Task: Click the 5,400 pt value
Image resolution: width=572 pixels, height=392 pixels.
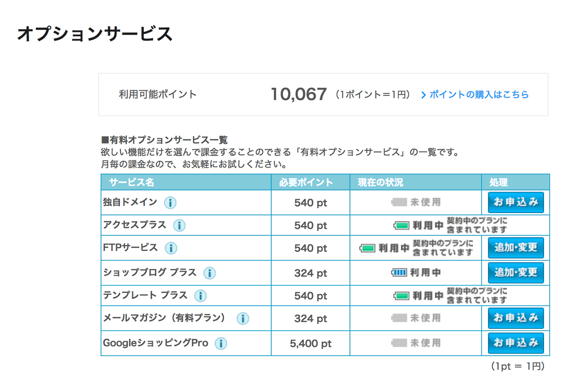Action: pyautogui.click(x=311, y=343)
